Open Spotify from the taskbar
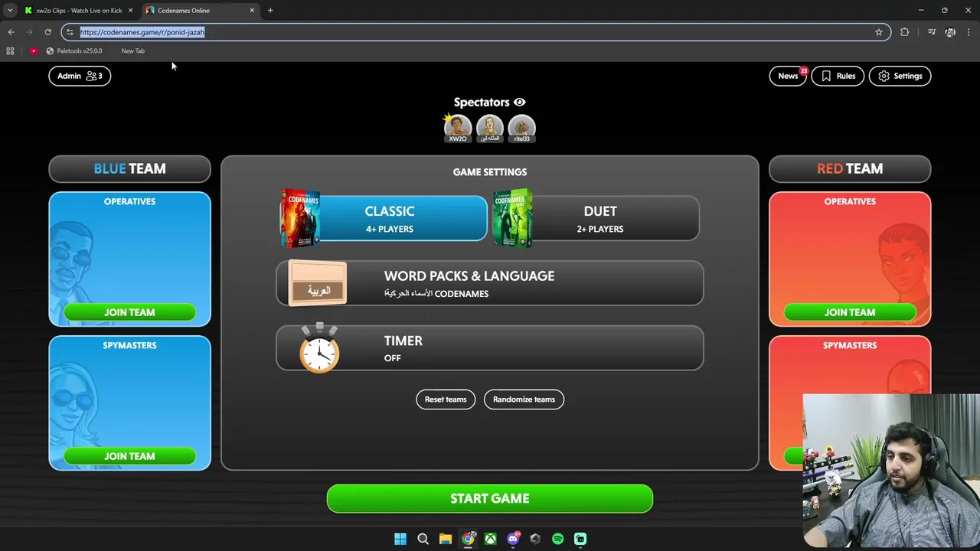The image size is (980, 551). [x=557, y=539]
